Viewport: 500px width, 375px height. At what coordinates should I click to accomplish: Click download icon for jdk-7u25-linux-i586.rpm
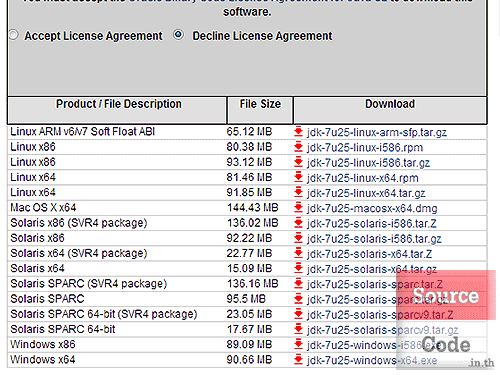tap(298, 147)
